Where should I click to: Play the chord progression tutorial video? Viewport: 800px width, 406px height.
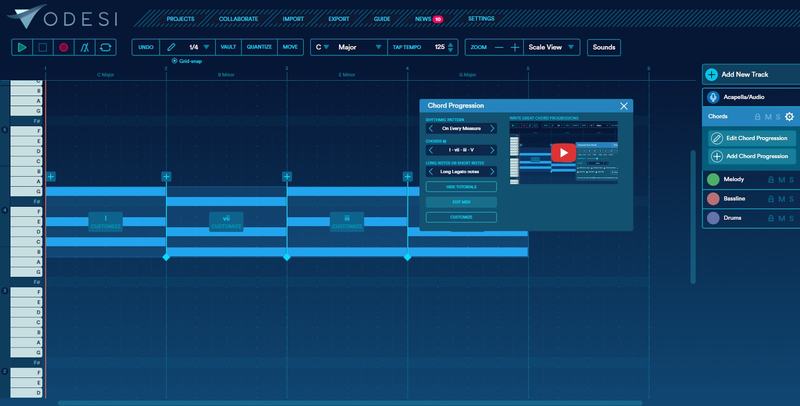563,153
